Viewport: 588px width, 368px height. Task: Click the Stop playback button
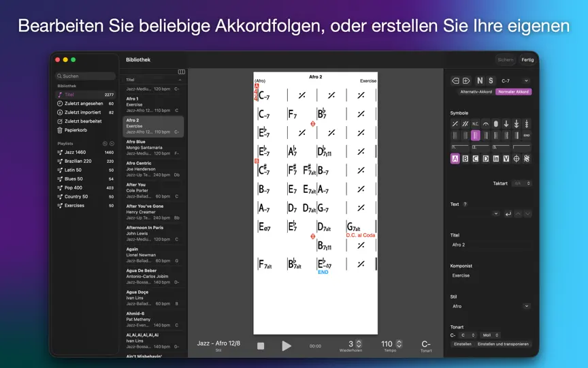pos(261,346)
